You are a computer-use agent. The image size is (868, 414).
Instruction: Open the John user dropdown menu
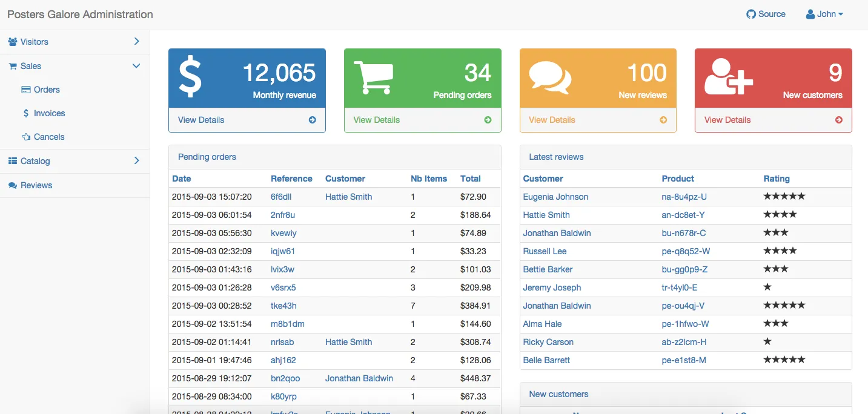(824, 14)
